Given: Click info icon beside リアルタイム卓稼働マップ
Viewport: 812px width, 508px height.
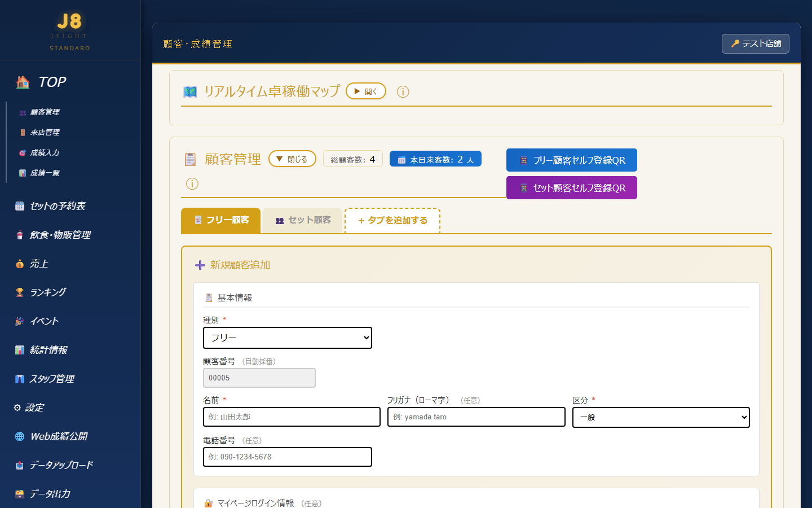Looking at the screenshot, I should click(403, 91).
